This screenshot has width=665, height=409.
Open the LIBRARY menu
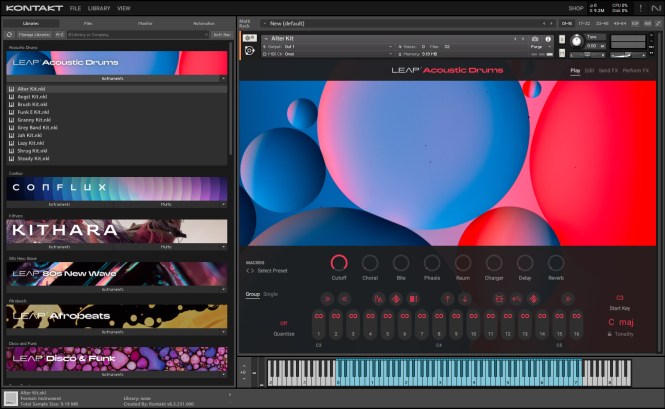tap(99, 8)
